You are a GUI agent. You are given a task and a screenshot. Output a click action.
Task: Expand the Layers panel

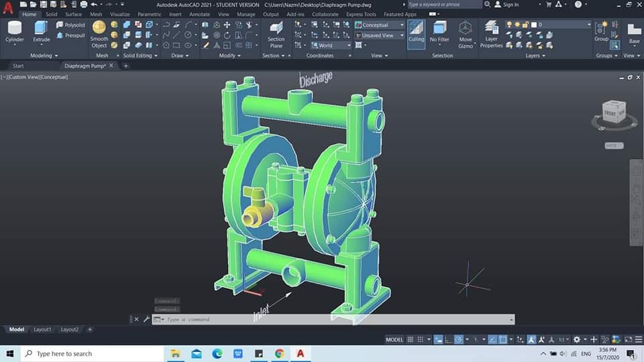coord(535,56)
